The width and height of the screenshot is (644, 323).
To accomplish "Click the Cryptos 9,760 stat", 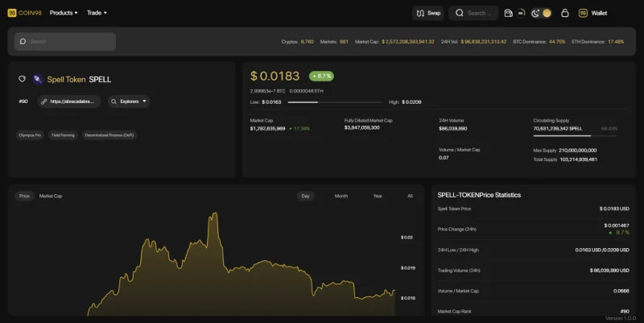I will click(297, 42).
